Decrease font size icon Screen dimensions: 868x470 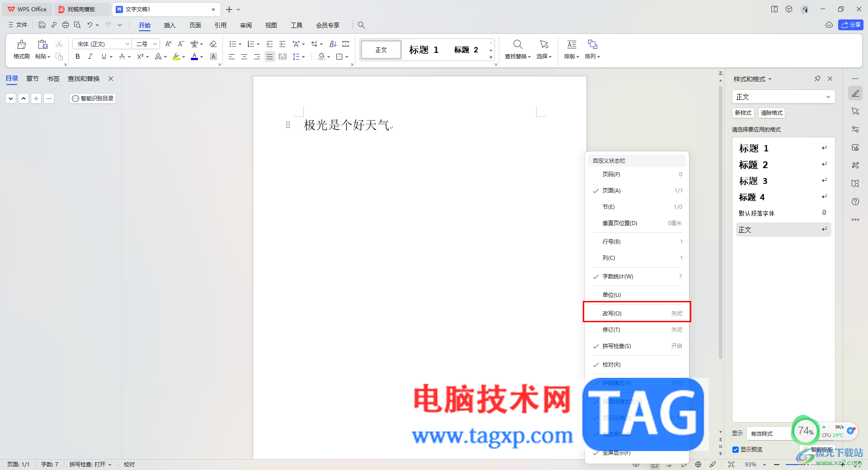[181, 44]
